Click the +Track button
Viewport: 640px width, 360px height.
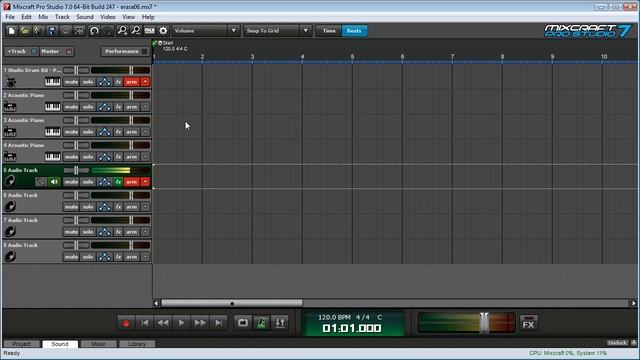(x=21, y=51)
